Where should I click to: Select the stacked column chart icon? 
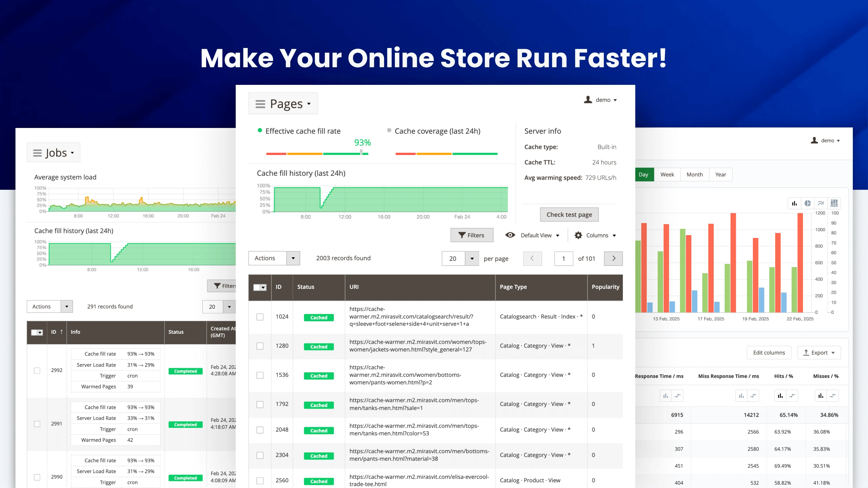pyautogui.click(x=834, y=203)
